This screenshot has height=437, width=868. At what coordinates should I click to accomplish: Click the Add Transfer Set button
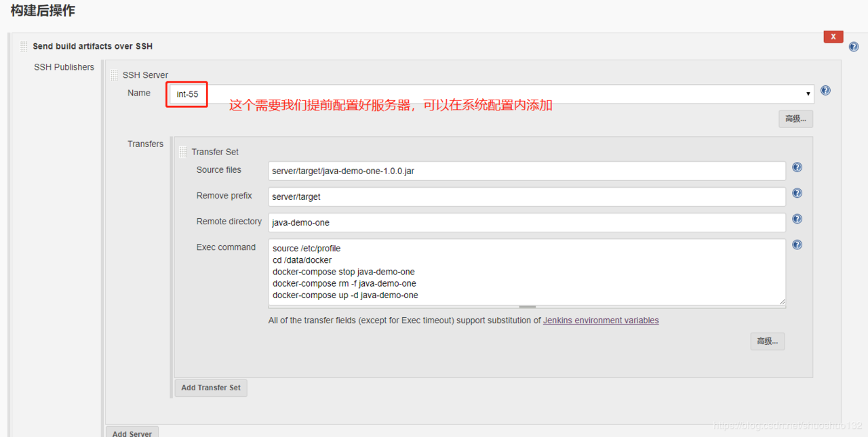211,388
